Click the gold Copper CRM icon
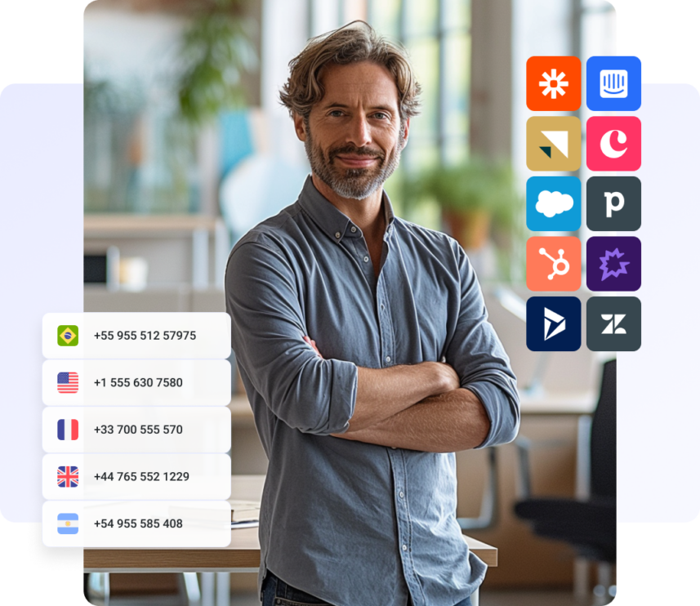 coord(554,144)
